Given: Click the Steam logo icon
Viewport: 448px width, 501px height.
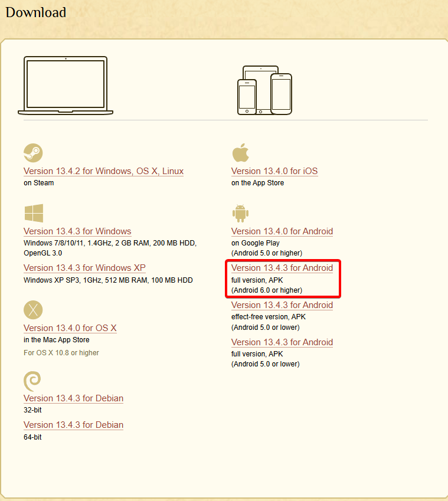Looking at the screenshot, I should (33, 153).
